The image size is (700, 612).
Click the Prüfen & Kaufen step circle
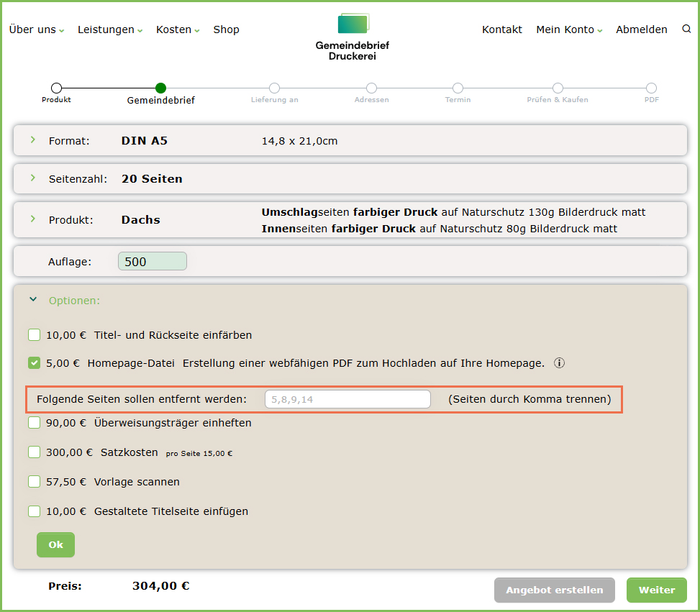click(x=558, y=88)
